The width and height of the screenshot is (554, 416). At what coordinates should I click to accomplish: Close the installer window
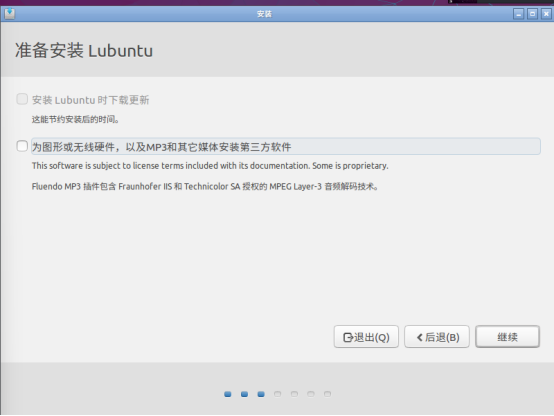click(546, 14)
